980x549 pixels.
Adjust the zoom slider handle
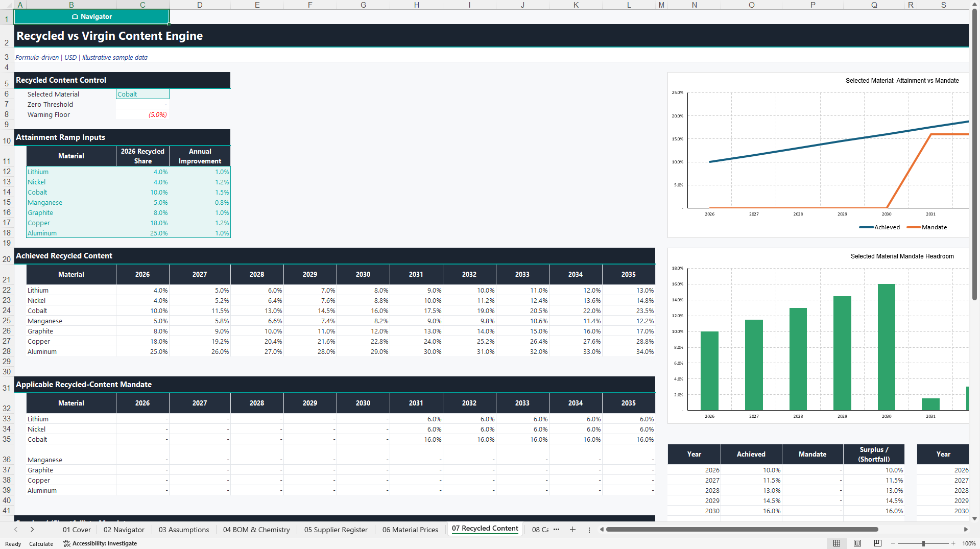[923, 543]
